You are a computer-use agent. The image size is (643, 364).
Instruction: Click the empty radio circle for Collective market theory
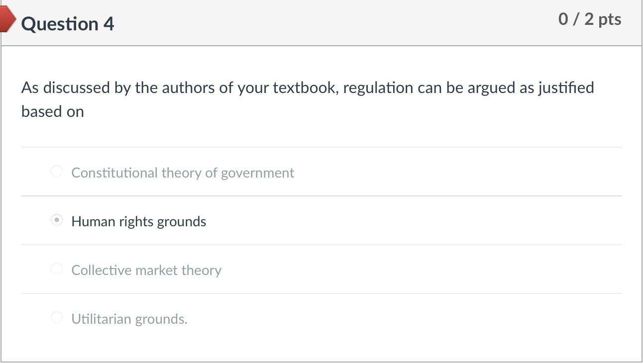(x=56, y=269)
